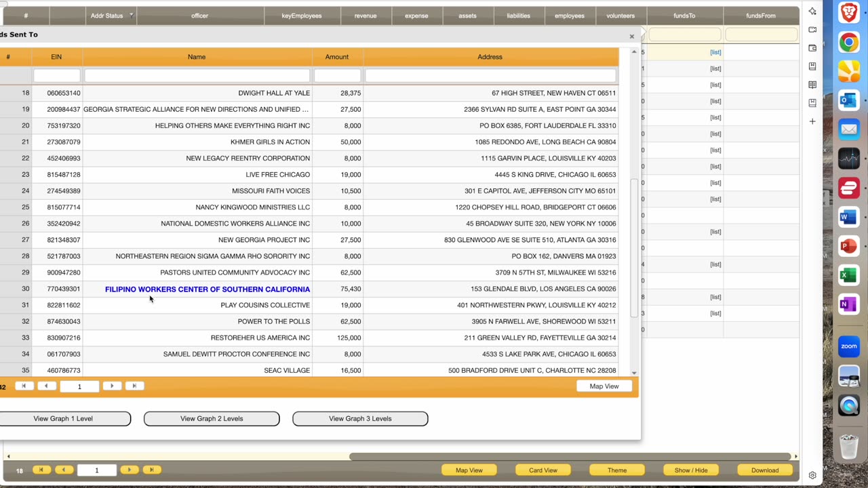Open QuickTime Player from the dock
Viewport: 868px width, 488px height.
point(849,405)
